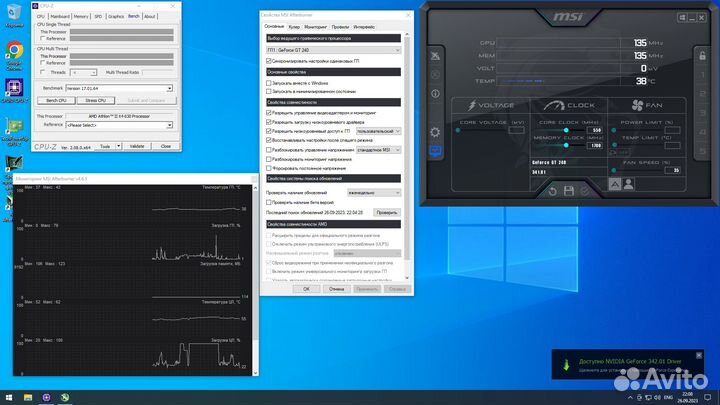Screen dimensions: 720x405
Task: Click the profile lock icon
Action: (702, 56)
